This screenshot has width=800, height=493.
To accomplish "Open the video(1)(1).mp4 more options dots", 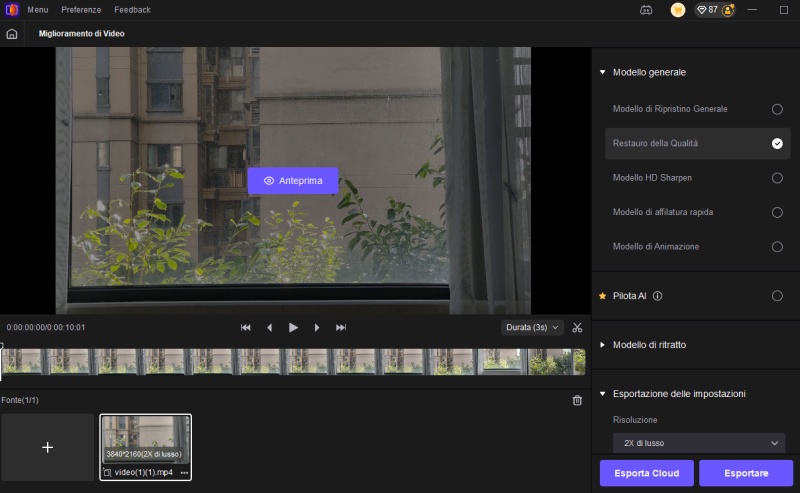I will click(x=184, y=473).
